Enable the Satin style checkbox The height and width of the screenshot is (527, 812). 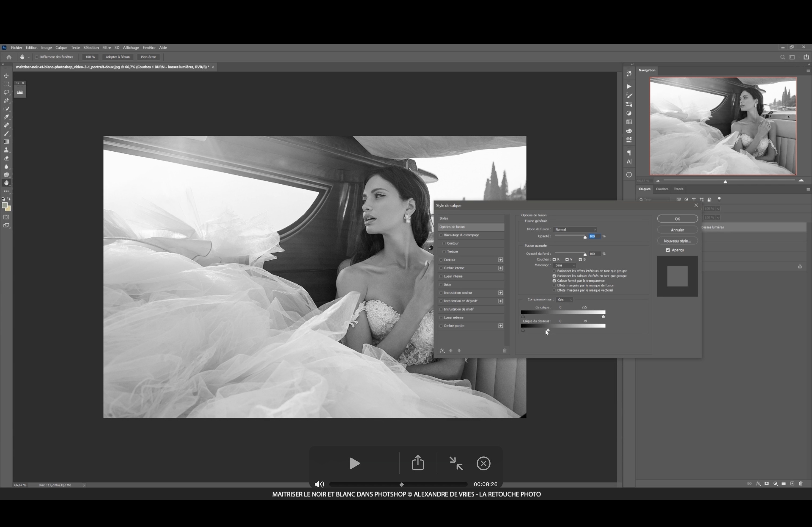(441, 285)
